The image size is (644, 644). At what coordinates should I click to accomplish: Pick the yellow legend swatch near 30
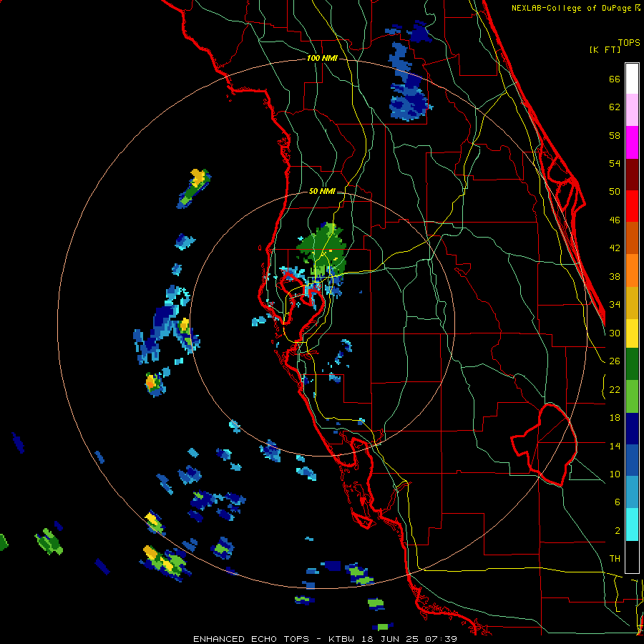point(632,333)
